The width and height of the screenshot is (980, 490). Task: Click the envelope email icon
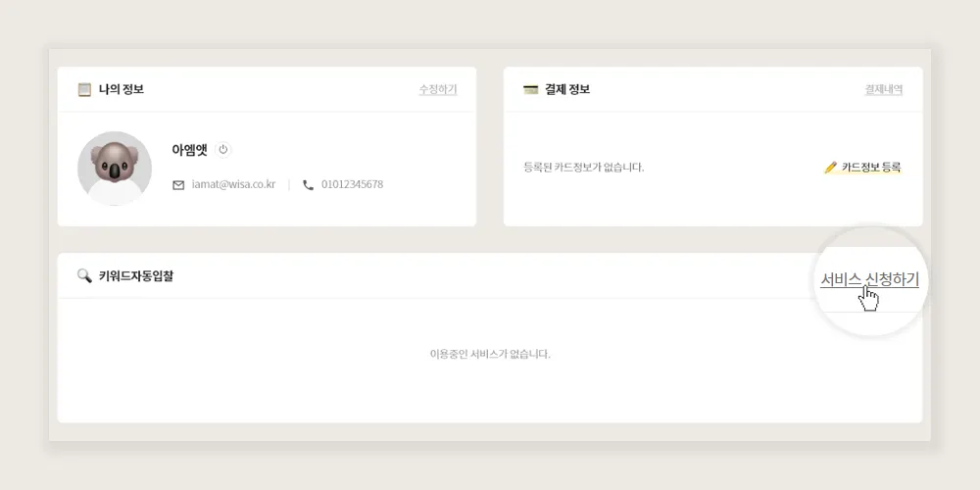pyautogui.click(x=178, y=185)
